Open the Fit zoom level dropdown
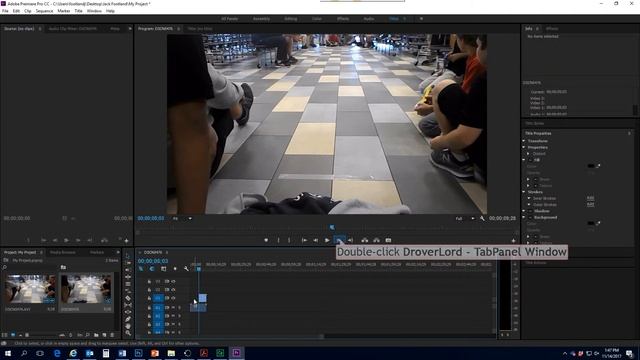Image resolution: width=640 pixels, height=360 pixels. click(x=182, y=218)
